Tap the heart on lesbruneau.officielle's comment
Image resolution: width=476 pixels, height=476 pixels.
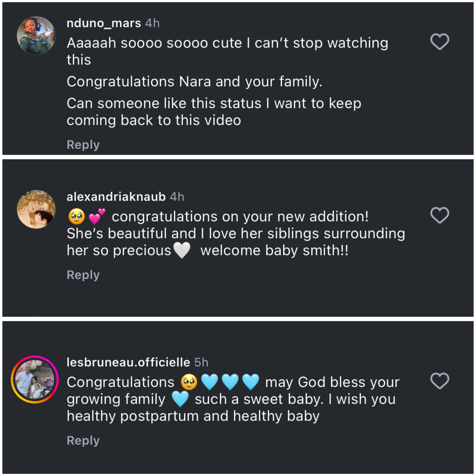click(440, 381)
